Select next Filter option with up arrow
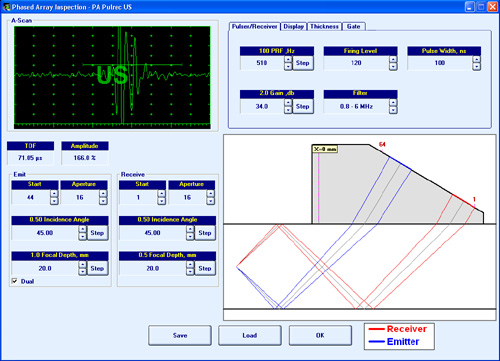 pos(393,103)
